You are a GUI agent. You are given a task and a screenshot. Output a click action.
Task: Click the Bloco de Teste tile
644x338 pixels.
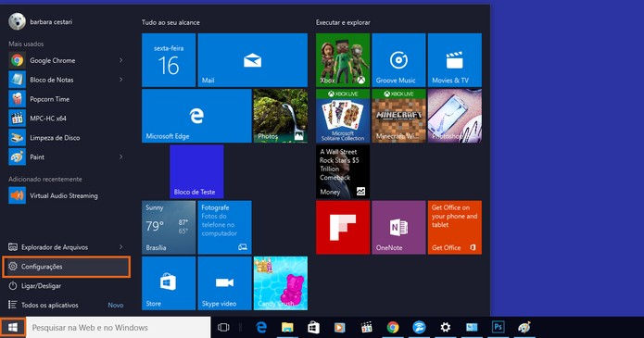[x=196, y=171]
